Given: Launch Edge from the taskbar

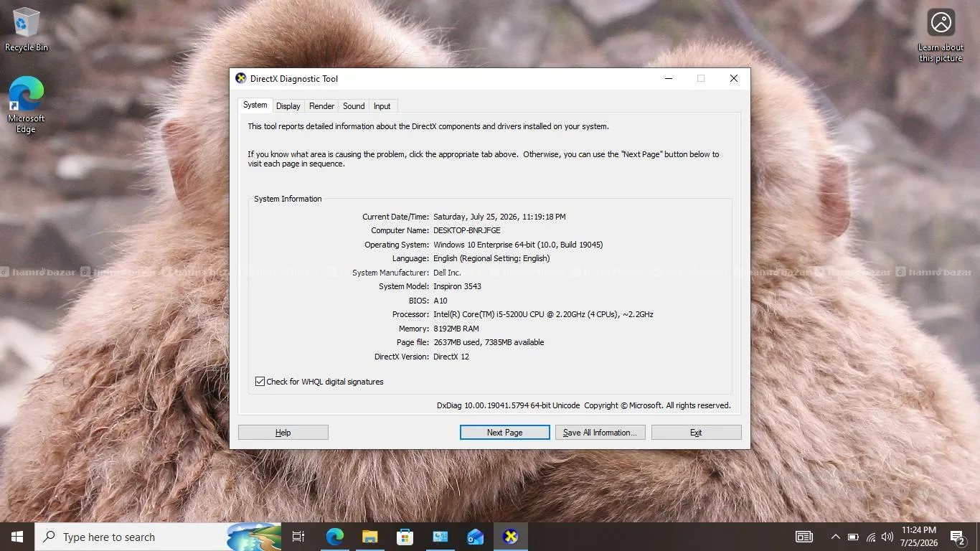Looking at the screenshot, I should [x=335, y=537].
